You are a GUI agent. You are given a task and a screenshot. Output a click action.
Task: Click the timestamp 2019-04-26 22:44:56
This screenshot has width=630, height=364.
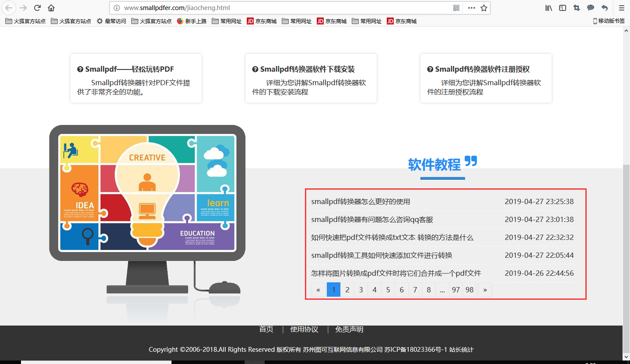point(539,273)
